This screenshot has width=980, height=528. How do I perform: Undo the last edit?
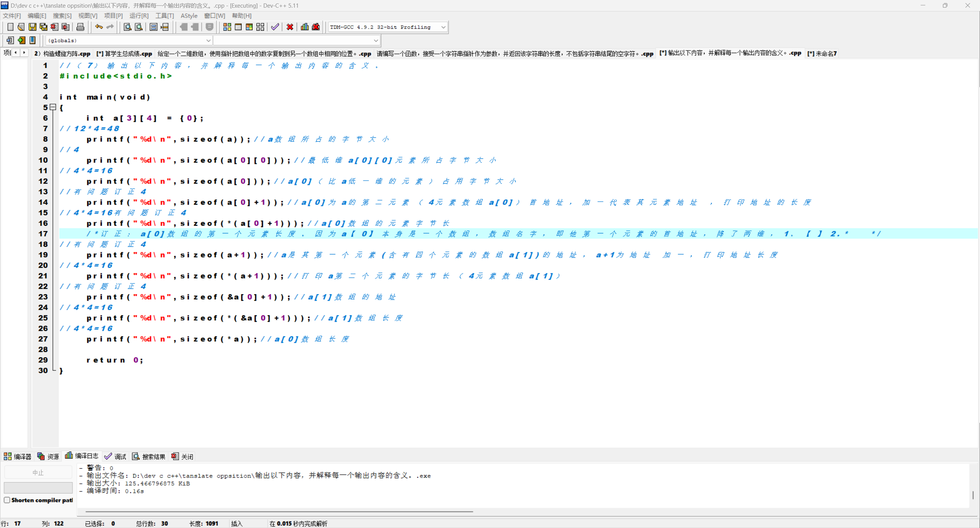pyautogui.click(x=98, y=27)
